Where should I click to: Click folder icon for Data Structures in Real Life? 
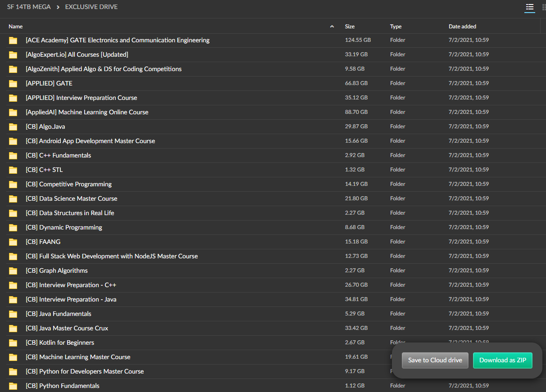click(13, 213)
